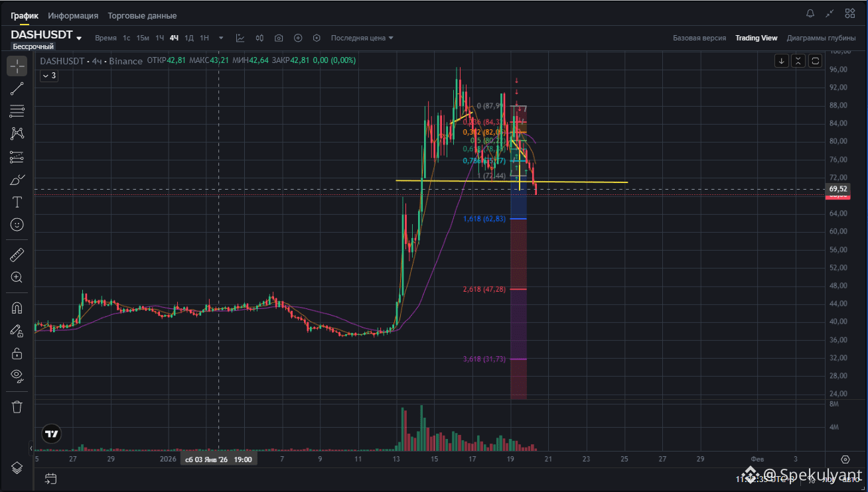868x492 pixels.
Task: Expand more timeframes dropdown arrow
Action: pyautogui.click(x=221, y=38)
